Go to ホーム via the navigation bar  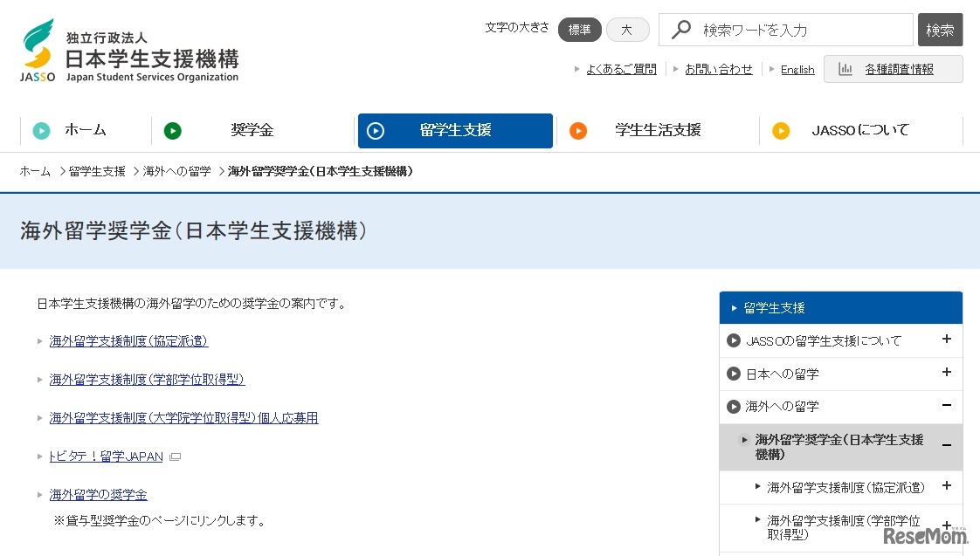[x=86, y=130]
